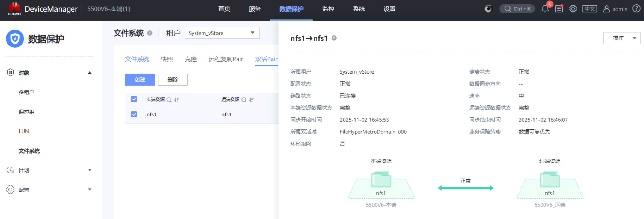The width and height of the screenshot is (644, 219).
Task: Switch language with the 中文 icon
Action: click(x=590, y=9)
